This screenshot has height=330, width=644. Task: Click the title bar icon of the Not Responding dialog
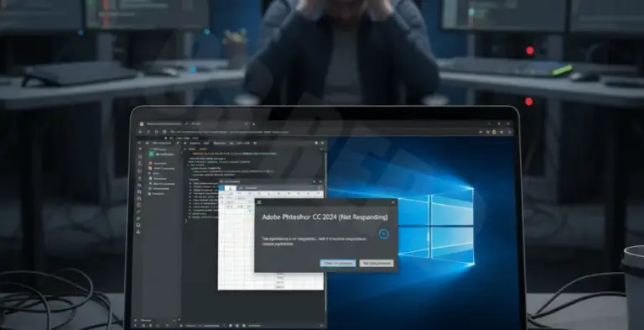click(x=259, y=202)
